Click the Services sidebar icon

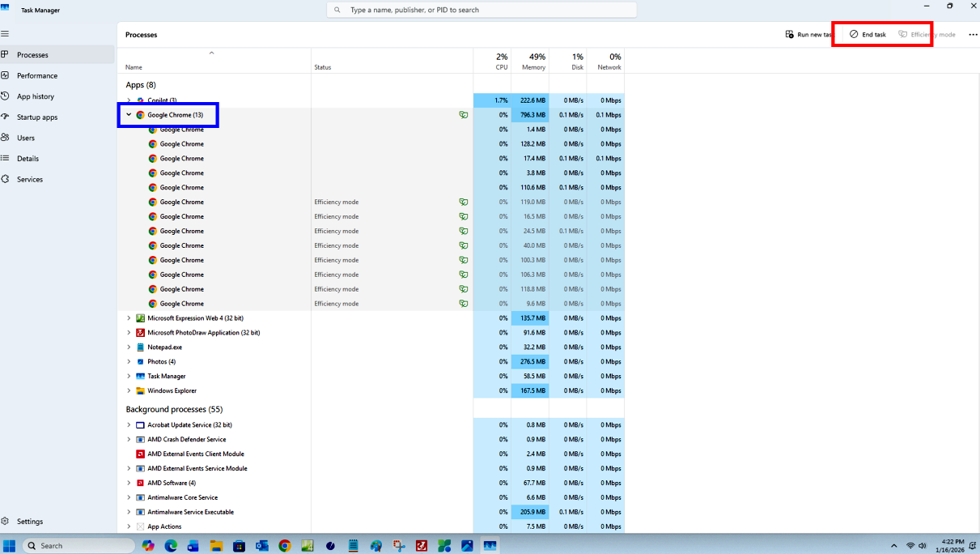click(6, 179)
